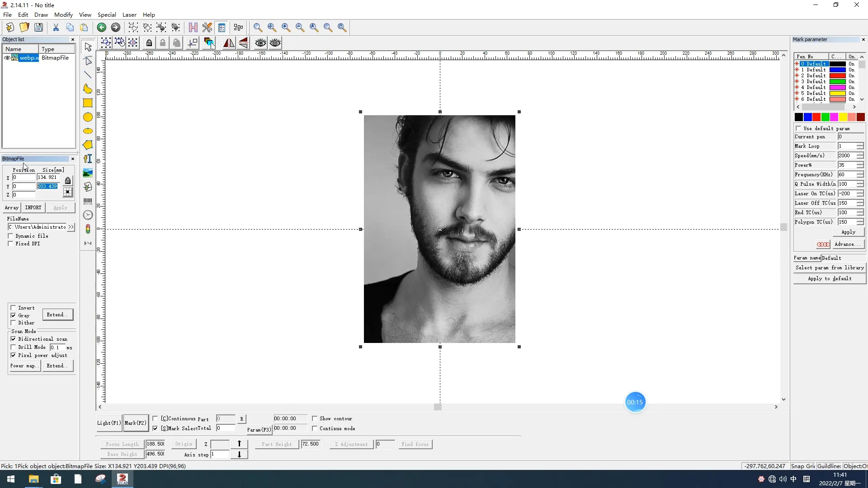The image size is (868, 488).
Task: Expand file path browse arrows button
Action: (71, 227)
